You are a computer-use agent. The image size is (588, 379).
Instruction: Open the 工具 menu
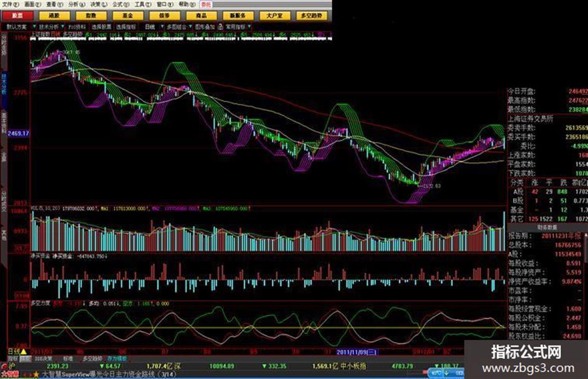tap(143, 4)
